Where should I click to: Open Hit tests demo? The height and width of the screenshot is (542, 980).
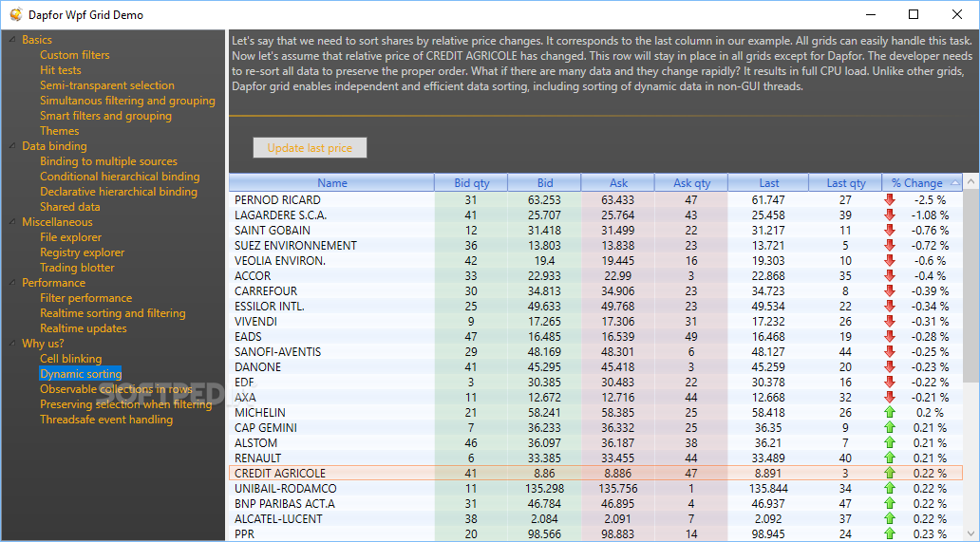(61, 70)
